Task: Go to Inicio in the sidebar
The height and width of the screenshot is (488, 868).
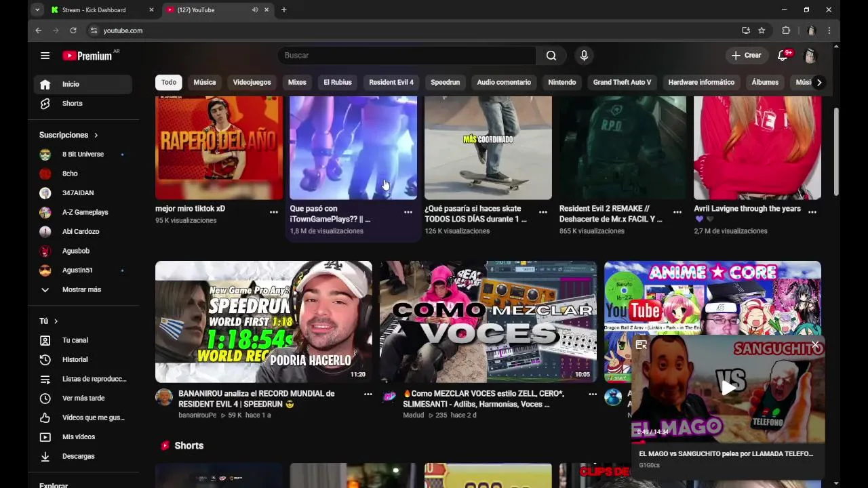Action: pos(83,84)
